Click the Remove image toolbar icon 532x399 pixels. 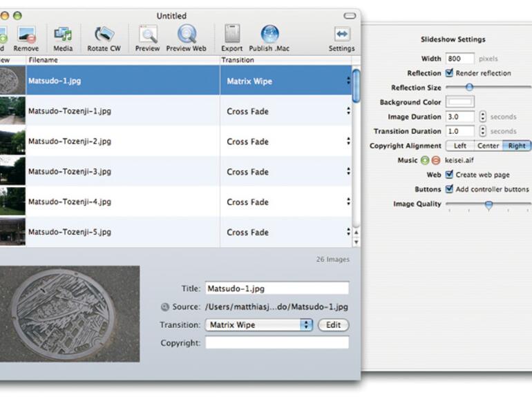pyautogui.click(x=26, y=35)
